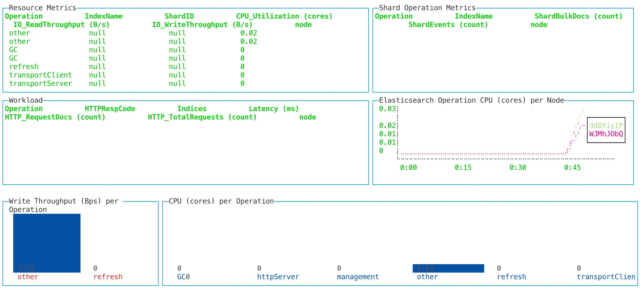Viewport: 644px width, 290px height.
Task: Click the IO_ReadThroughput (B/s) header
Action: (x=61, y=25)
